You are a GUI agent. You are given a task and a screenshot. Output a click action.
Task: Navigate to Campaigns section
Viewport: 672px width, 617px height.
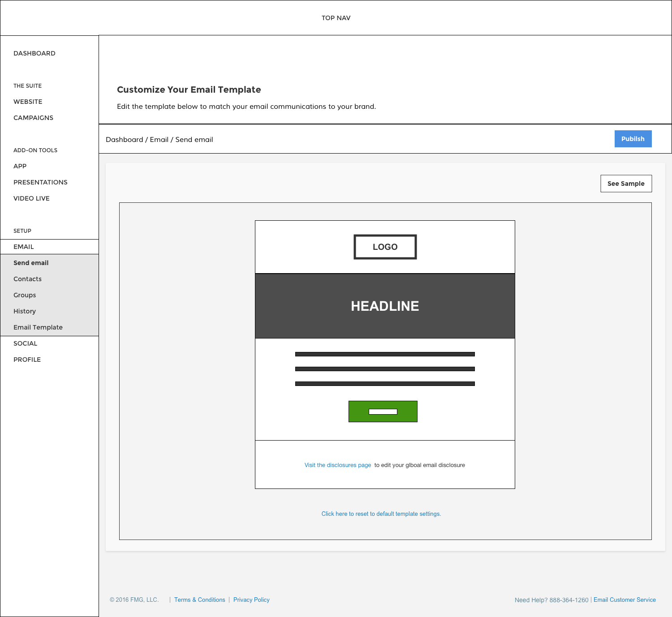tap(33, 118)
